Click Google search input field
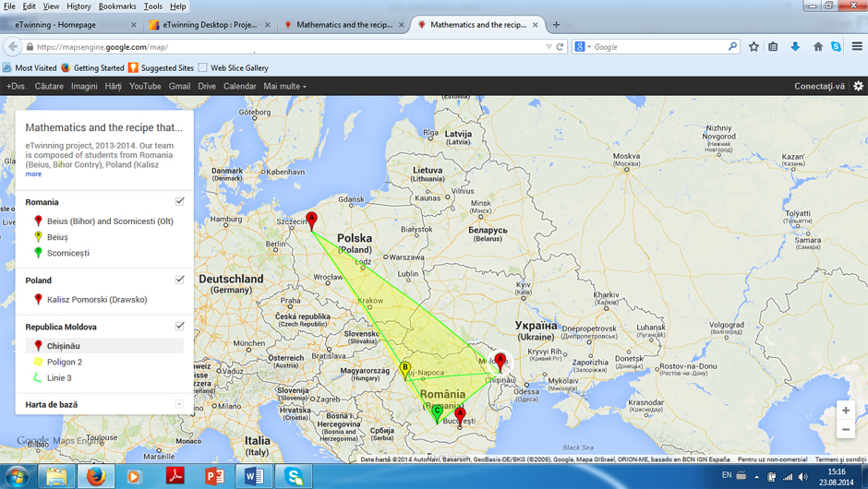868x489 pixels. 658,47
